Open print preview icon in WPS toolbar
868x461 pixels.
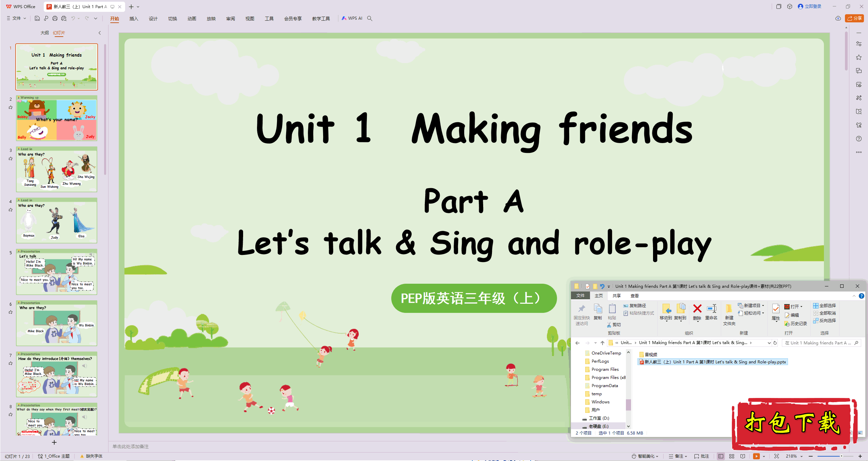64,18
